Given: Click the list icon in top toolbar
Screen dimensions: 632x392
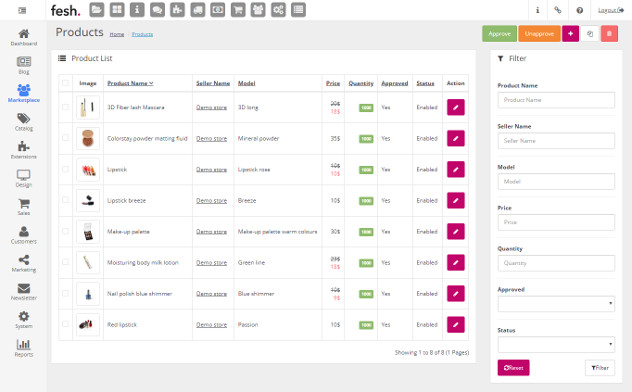Looking at the screenshot, I should [x=298, y=10].
